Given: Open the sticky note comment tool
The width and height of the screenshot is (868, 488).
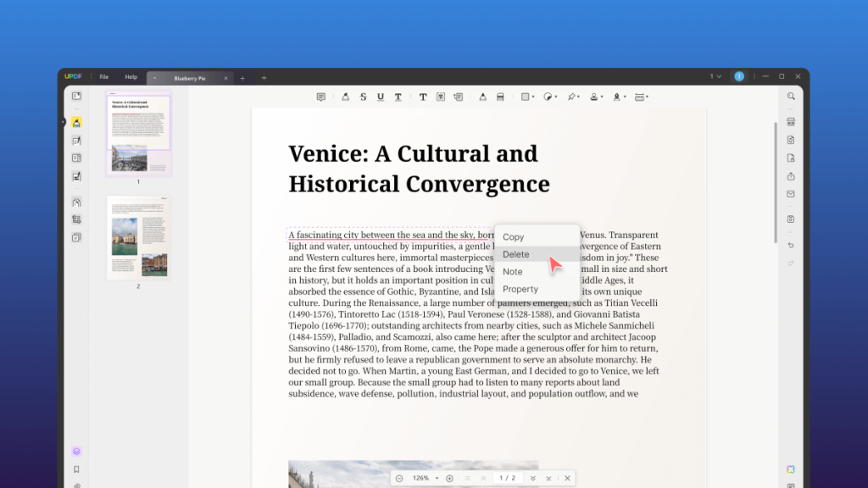Looking at the screenshot, I should click(320, 97).
